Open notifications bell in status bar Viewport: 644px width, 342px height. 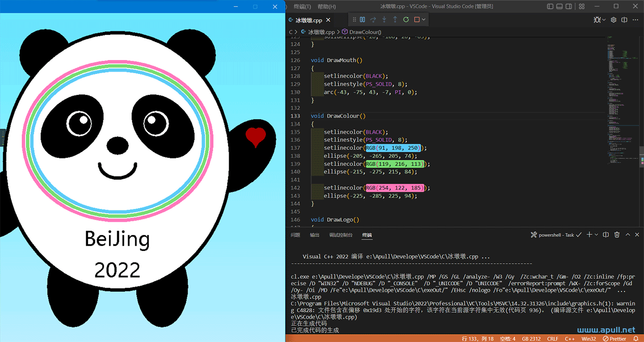pyautogui.click(x=636, y=338)
